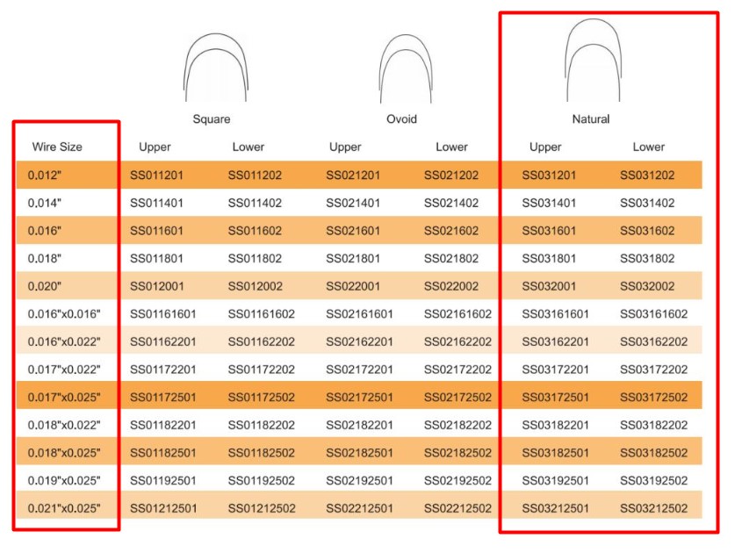Click the Upper header under Square
The height and width of the screenshot is (560, 742).
[155, 147]
